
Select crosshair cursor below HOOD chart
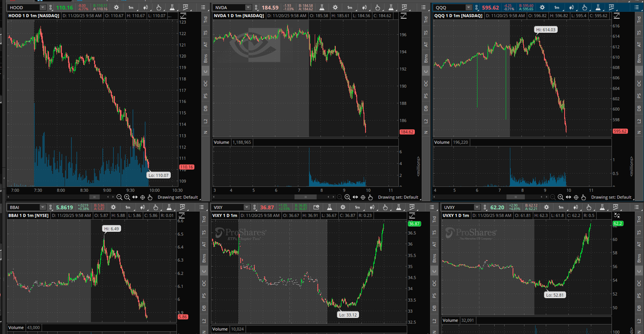142,197
